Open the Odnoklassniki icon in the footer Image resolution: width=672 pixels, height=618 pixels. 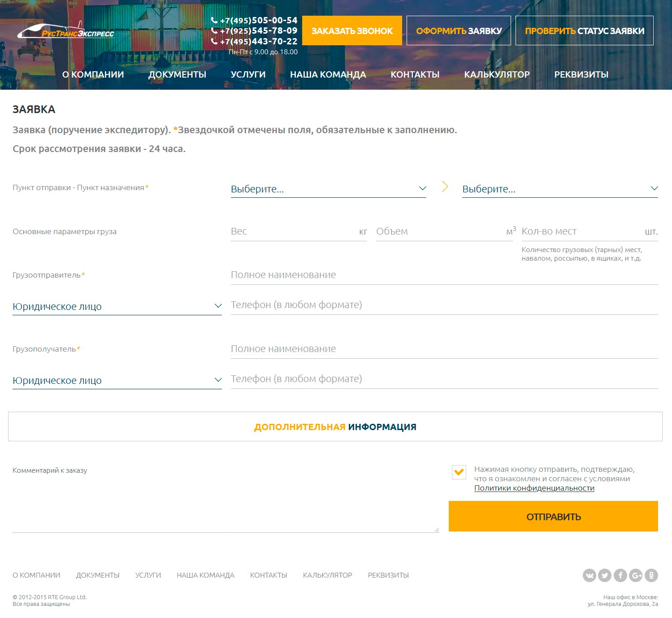click(651, 575)
